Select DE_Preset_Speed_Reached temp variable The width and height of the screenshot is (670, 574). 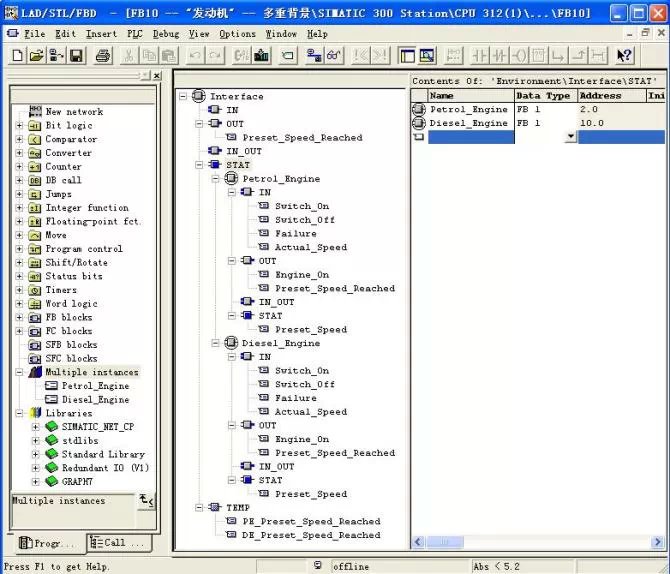pos(311,535)
